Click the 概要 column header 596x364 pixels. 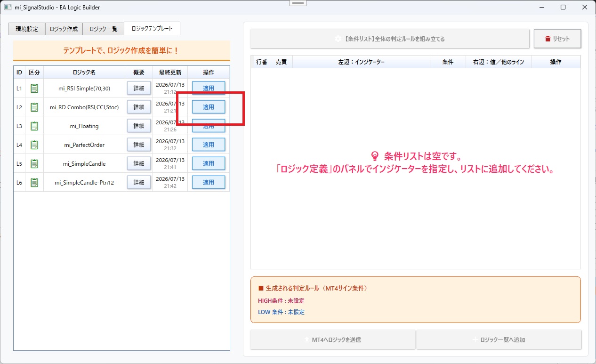pos(139,72)
